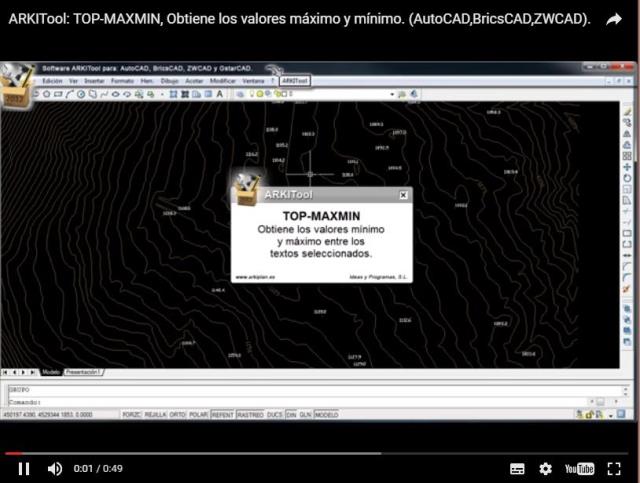Select the Move tool in modify toolbar
Image resolution: width=640 pixels, height=483 pixels.
(x=627, y=167)
